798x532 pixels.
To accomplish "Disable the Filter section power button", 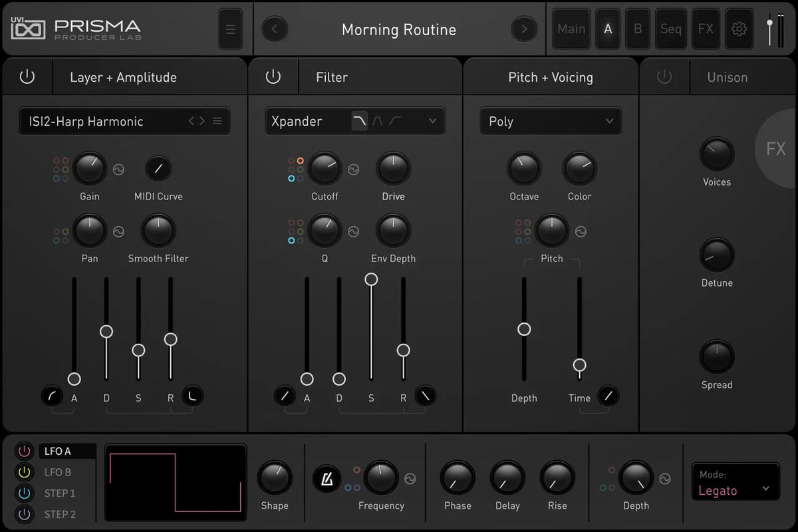I will tap(273, 77).
